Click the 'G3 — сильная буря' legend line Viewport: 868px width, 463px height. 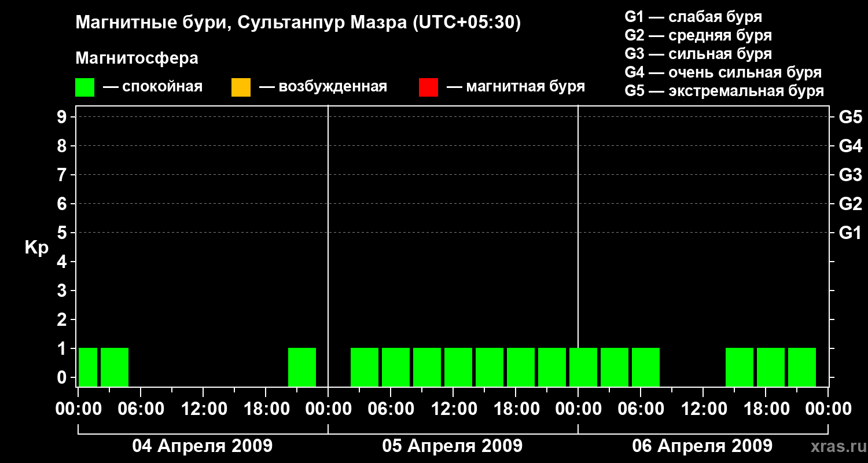click(x=698, y=54)
